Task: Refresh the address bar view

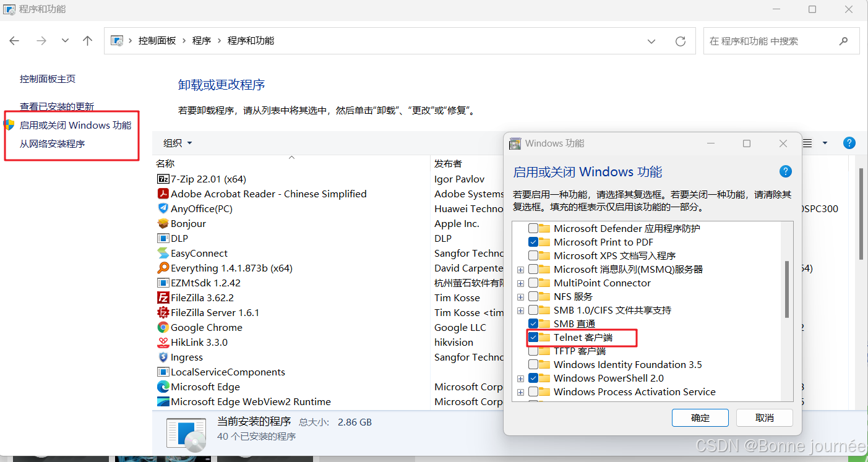Action: click(x=681, y=41)
